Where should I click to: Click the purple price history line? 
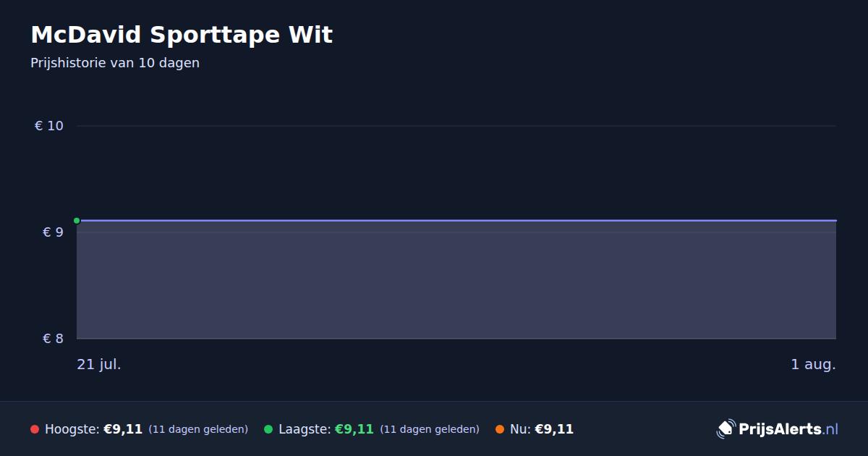click(456, 220)
